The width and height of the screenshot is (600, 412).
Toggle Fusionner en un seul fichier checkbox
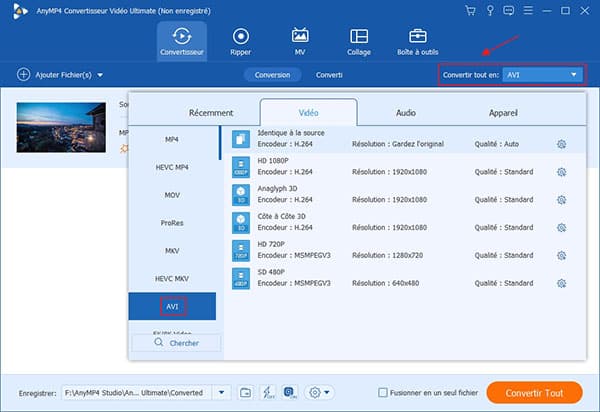tap(384, 392)
